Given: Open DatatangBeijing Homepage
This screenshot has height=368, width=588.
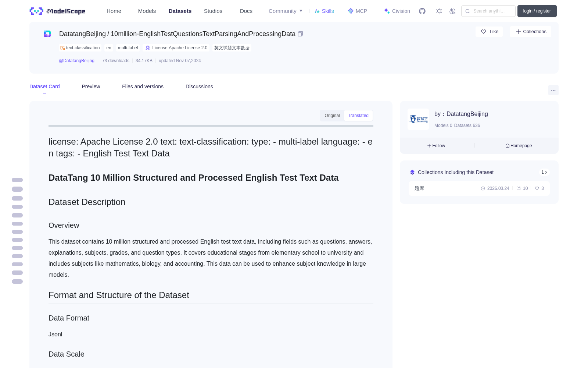Looking at the screenshot, I should pyautogui.click(x=519, y=146).
